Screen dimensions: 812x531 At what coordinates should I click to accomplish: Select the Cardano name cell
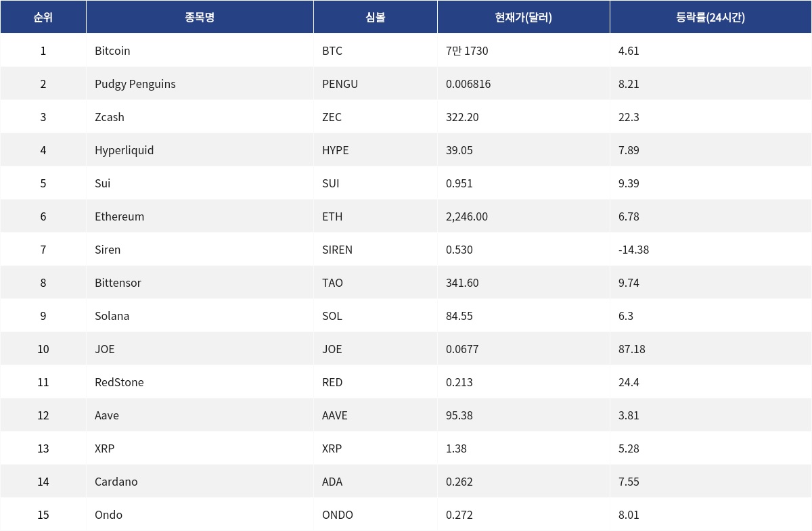tap(116, 482)
